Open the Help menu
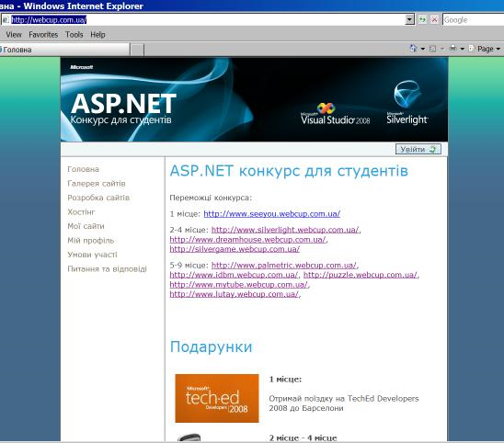The height and width of the screenshot is (443, 504). (97, 35)
